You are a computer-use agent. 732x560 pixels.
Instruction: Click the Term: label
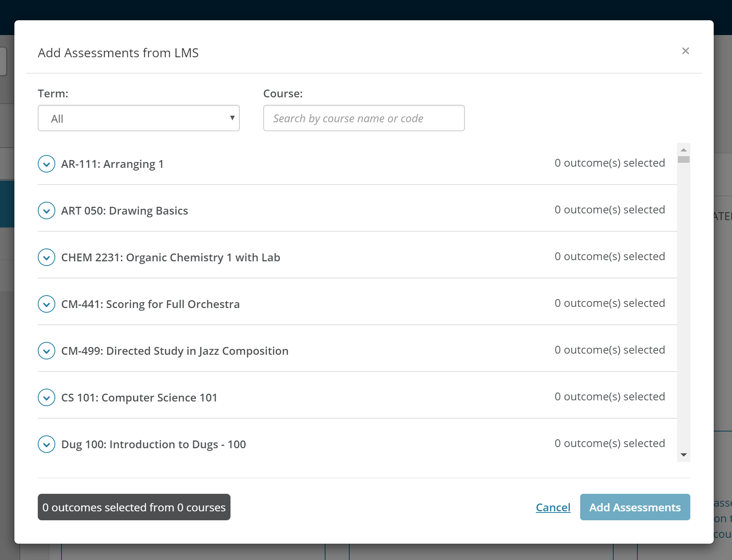(53, 93)
